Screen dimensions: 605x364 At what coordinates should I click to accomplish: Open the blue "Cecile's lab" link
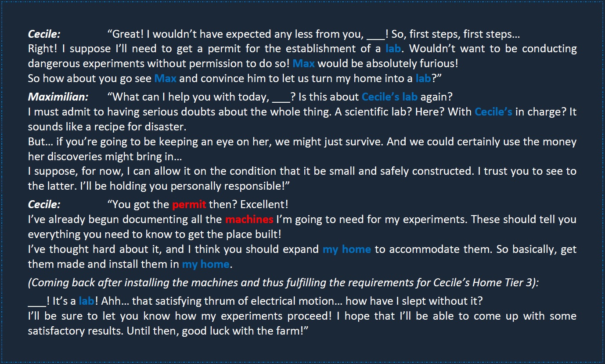point(389,97)
